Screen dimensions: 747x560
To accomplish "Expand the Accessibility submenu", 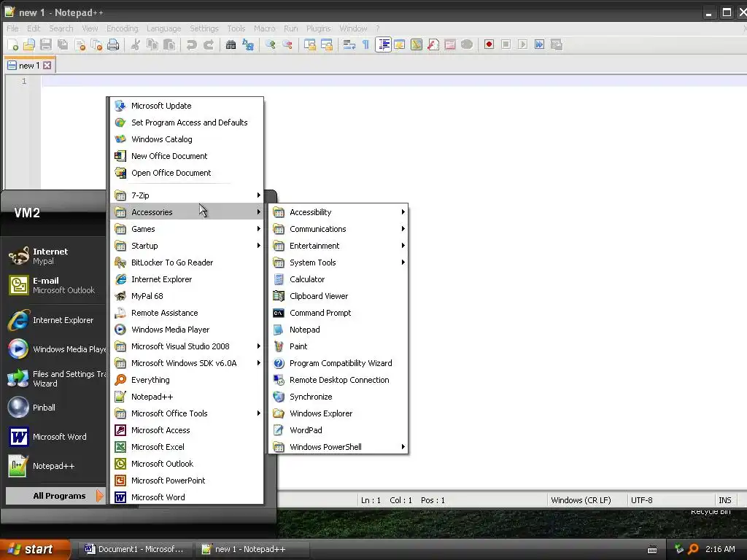I will tap(338, 212).
